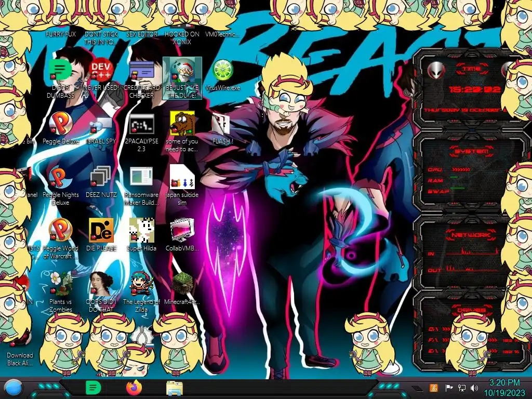
Task: Click the IN traffic graph in the NETWORK widget
Action: [472, 251]
